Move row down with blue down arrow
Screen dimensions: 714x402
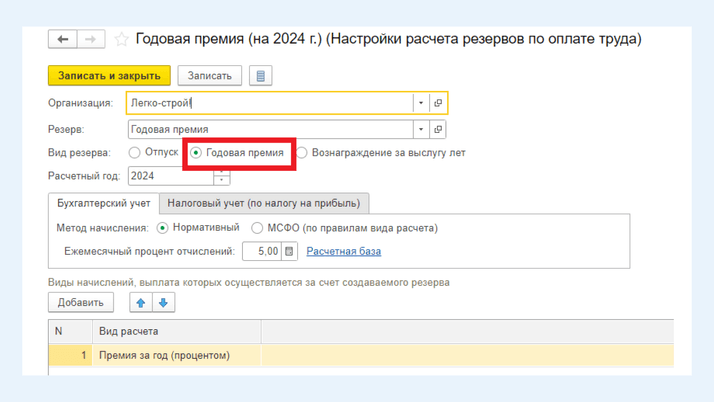163,303
